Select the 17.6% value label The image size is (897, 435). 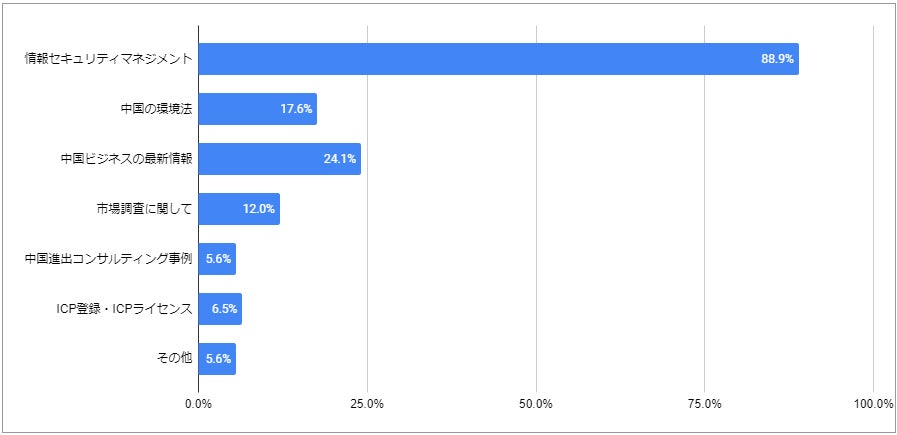pyautogui.click(x=296, y=109)
